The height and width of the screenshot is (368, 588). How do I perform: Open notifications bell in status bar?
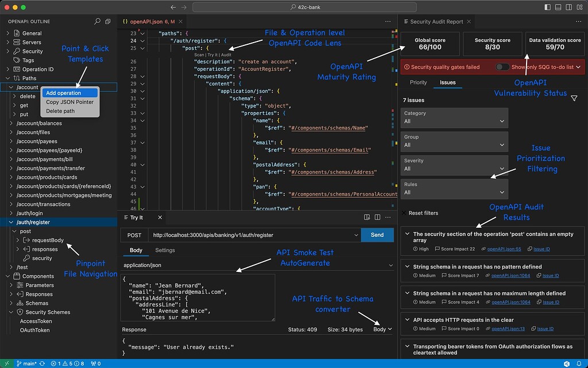click(579, 363)
